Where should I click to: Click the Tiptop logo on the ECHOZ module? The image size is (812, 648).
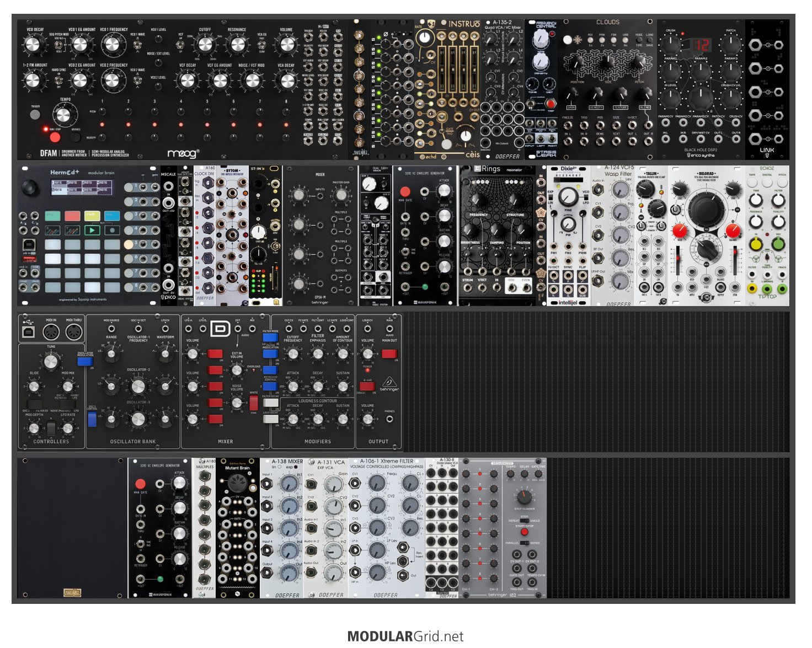pyautogui.click(x=767, y=296)
